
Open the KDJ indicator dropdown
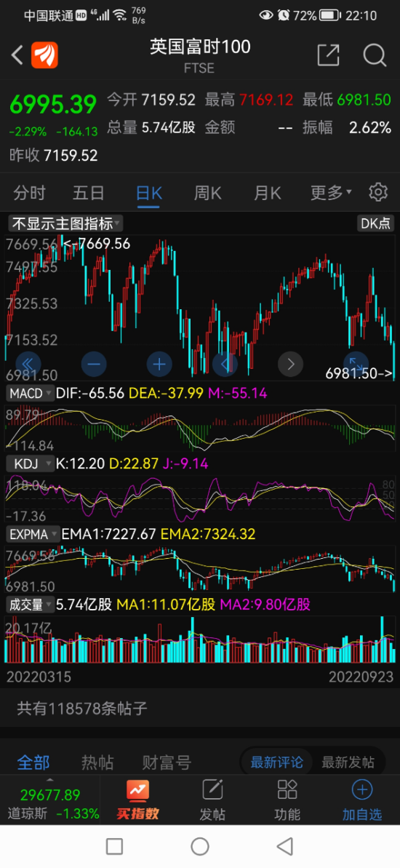point(31,463)
